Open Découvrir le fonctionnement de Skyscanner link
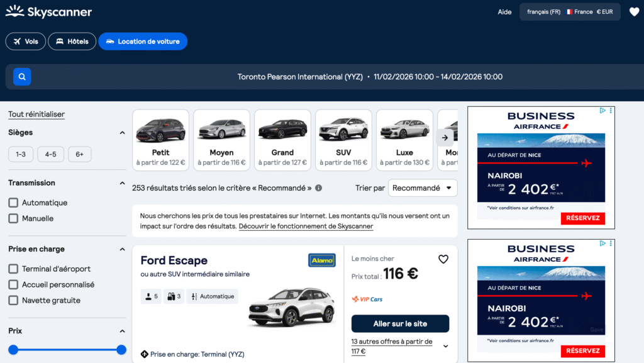This screenshot has width=644, height=363. pos(306,226)
